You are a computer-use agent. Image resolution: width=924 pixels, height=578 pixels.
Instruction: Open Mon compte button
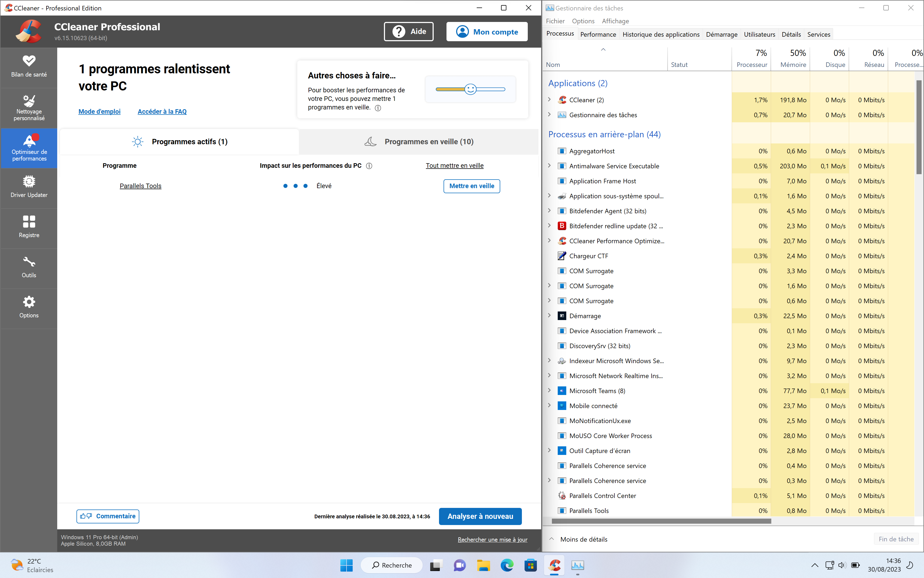click(487, 31)
